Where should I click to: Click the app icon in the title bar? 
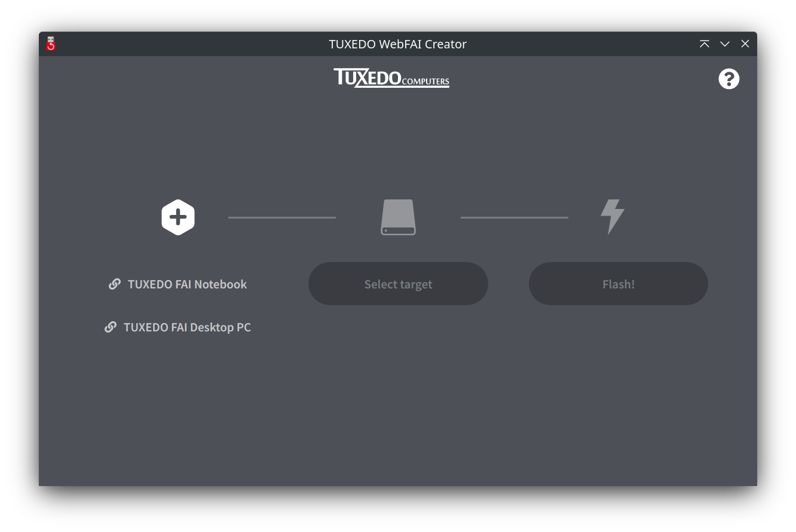click(x=51, y=44)
